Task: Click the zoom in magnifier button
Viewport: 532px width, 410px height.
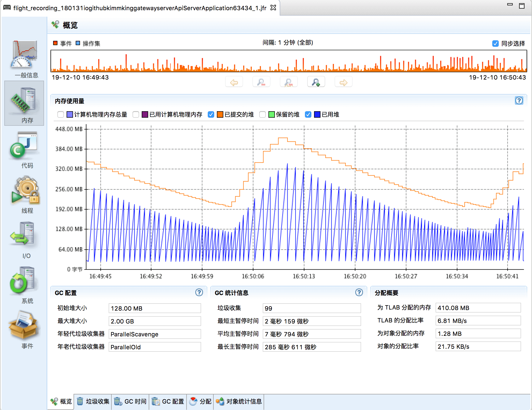Action: [316, 82]
